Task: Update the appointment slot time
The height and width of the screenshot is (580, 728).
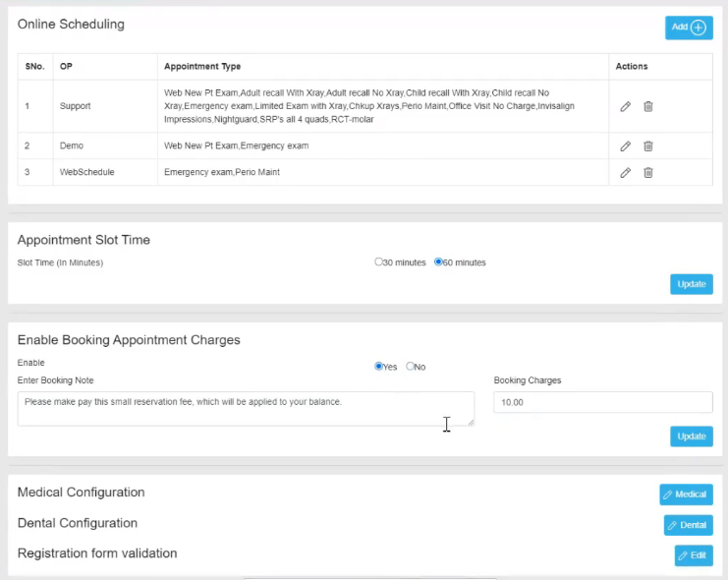Action: click(692, 284)
